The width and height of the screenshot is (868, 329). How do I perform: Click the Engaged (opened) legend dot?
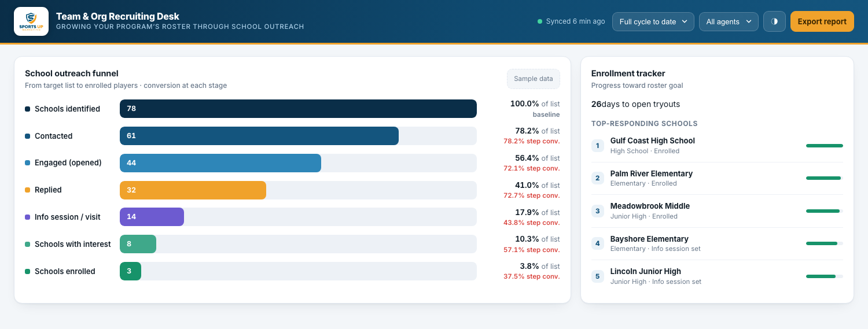[x=27, y=163]
